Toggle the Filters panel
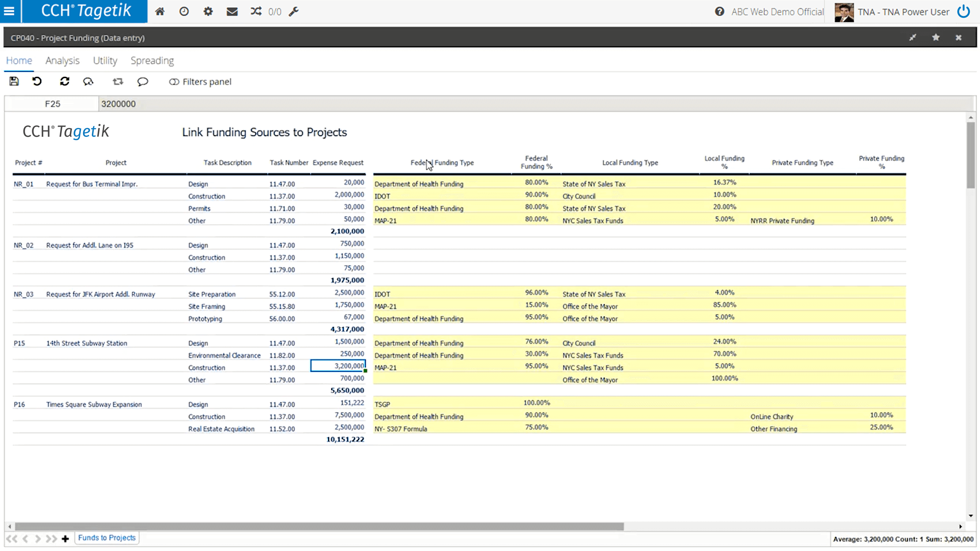Viewport: 980px width, 551px height. pos(200,82)
